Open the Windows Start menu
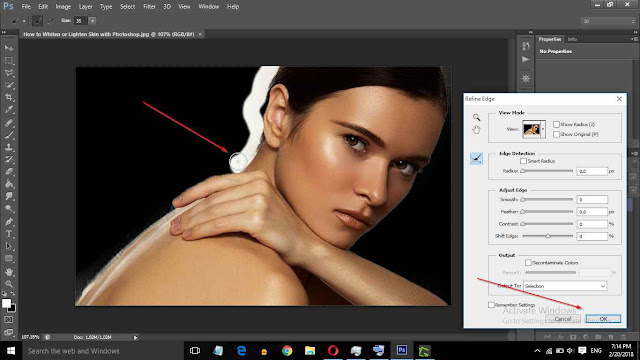Image resolution: width=640 pixels, height=360 pixels. (x=11, y=351)
